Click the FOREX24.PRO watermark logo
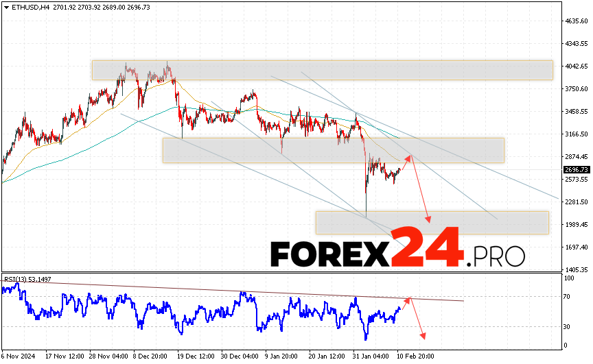The image size is (593, 364). pos(397,255)
